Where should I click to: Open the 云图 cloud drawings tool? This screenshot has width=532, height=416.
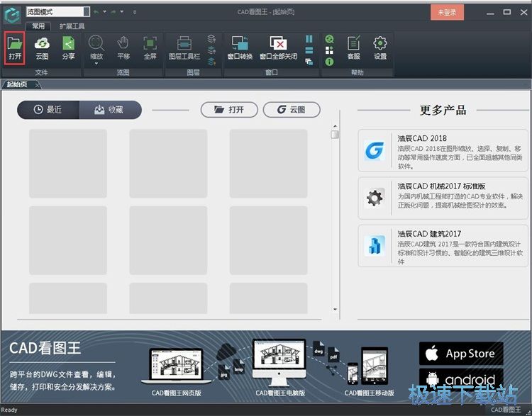[42, 47]
